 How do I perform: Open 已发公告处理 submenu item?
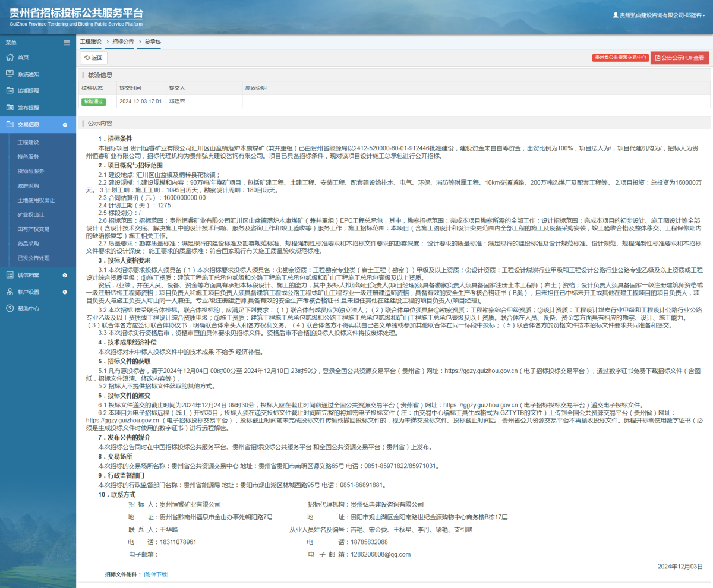coord(33,258)
